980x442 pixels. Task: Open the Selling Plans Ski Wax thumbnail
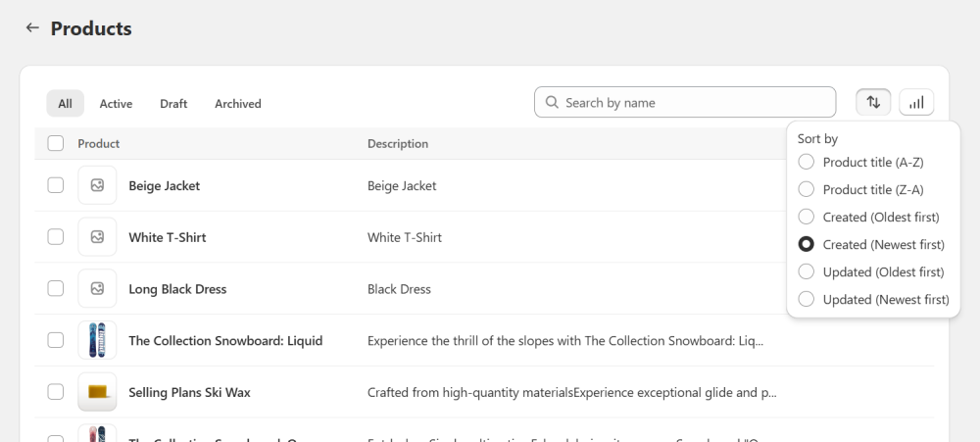coord(97,392)
